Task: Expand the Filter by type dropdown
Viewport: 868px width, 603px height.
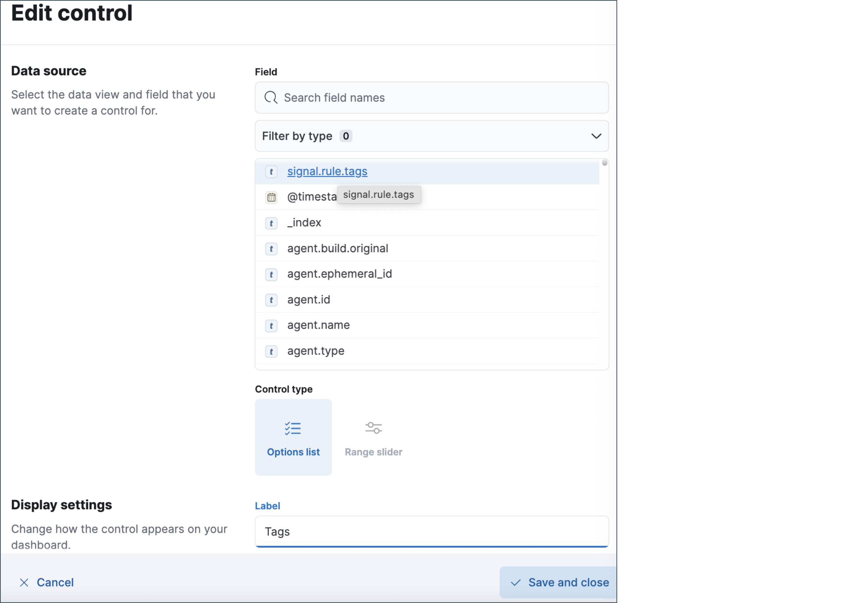Action: pyautogui.click(x=431, y=136)
